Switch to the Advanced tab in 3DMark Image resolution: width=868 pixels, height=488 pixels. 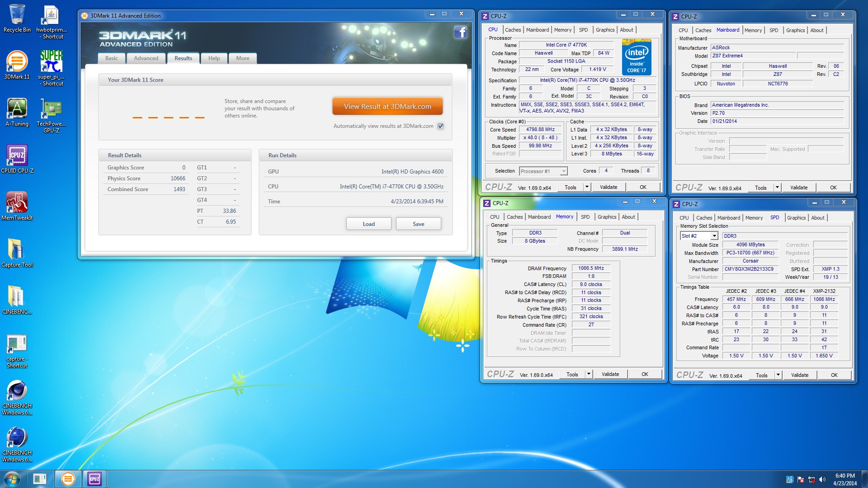pyautogui.click(x=146, y=58)
